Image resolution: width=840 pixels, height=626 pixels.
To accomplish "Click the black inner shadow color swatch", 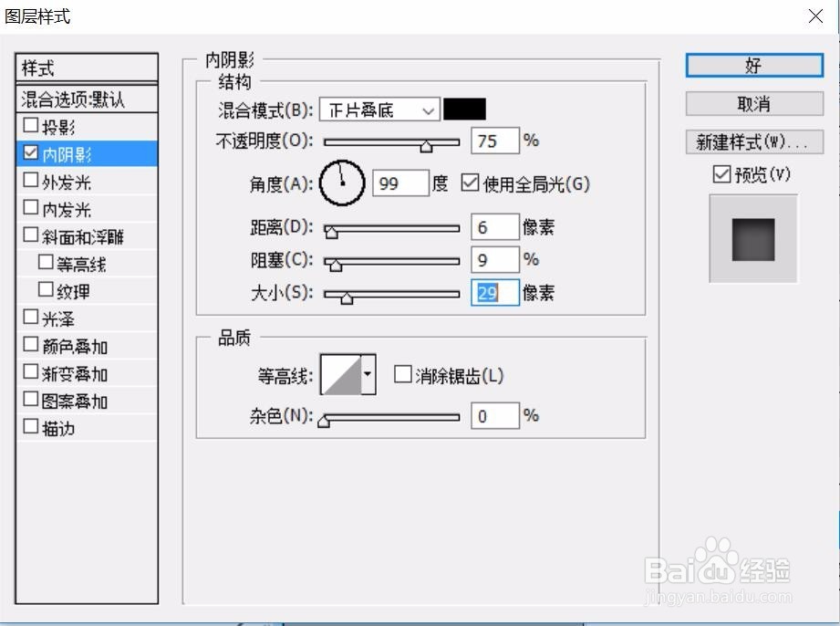I will [x=465, y=109].
